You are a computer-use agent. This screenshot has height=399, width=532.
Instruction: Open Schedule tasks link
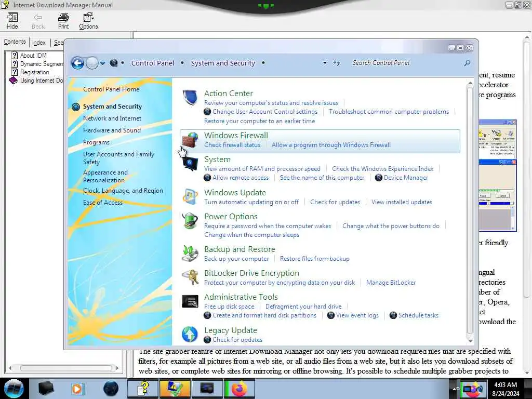[x=418, y=315]
